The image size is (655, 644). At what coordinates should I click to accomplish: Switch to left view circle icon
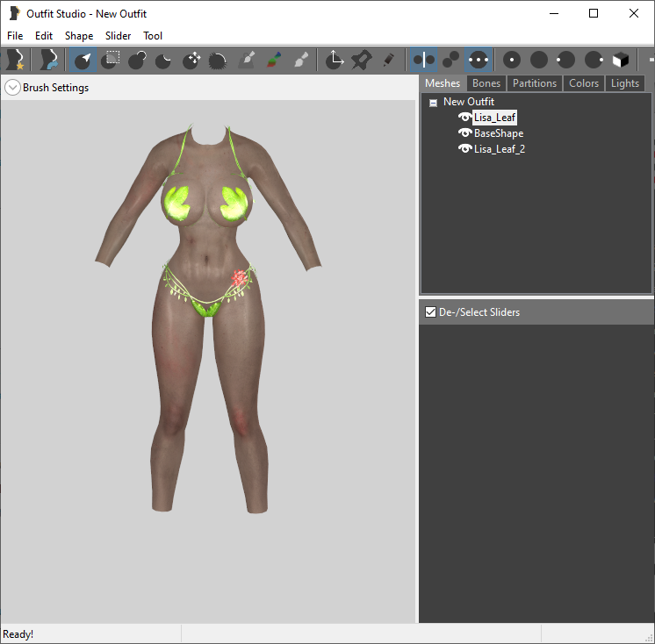565,60
